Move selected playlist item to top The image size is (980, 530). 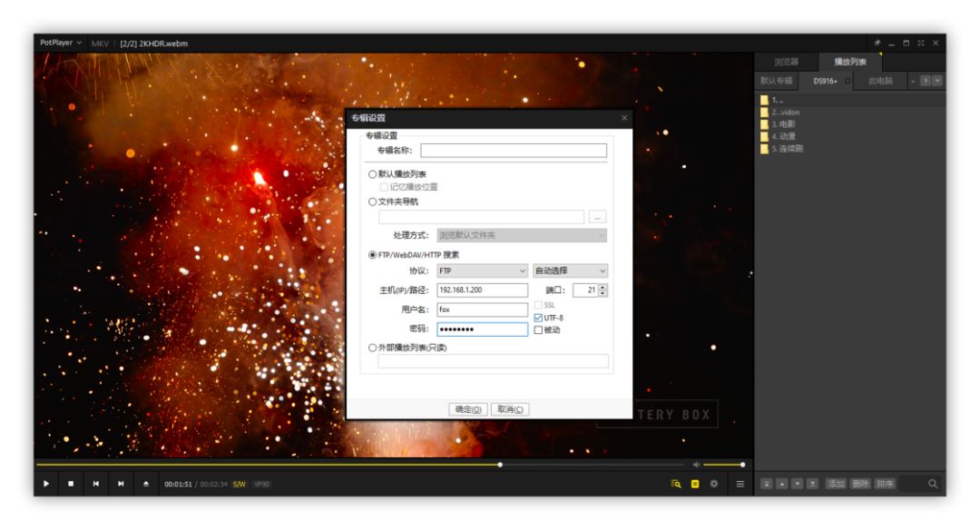point(768,484)
